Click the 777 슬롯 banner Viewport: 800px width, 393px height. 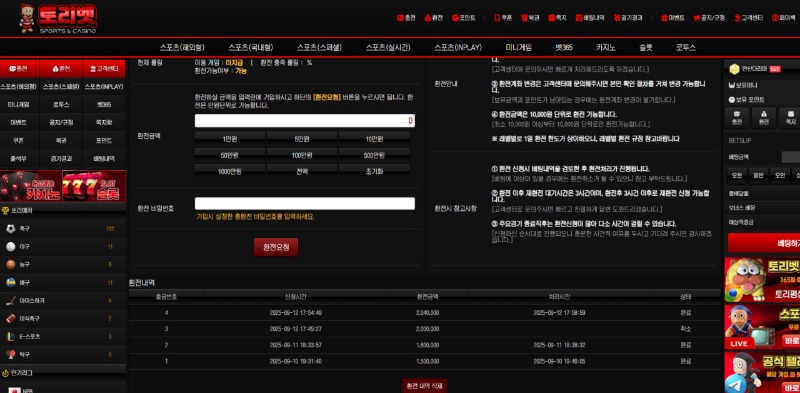94,186
